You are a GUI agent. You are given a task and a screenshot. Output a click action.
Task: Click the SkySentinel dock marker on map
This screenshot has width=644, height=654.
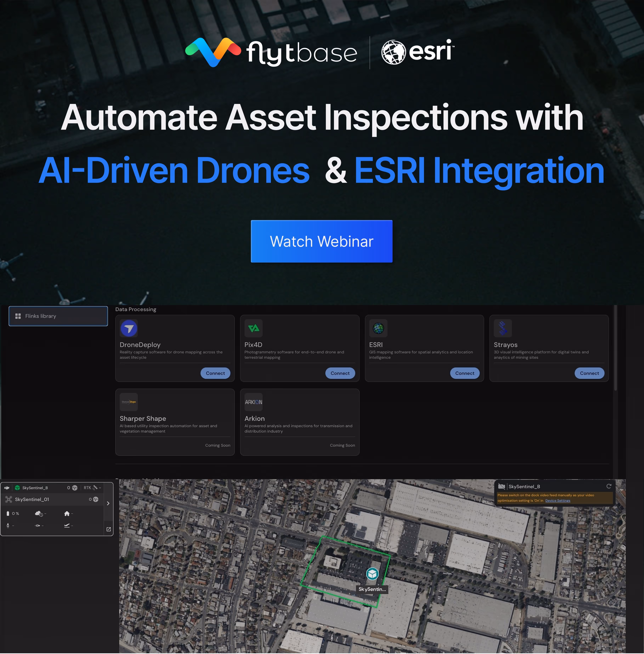tap(372, 574)
